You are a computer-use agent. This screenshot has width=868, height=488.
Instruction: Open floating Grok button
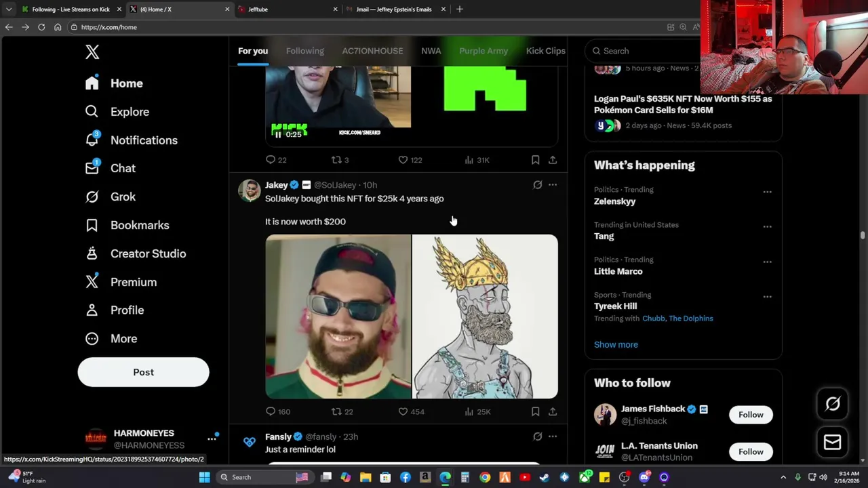[x=833, y=404]
